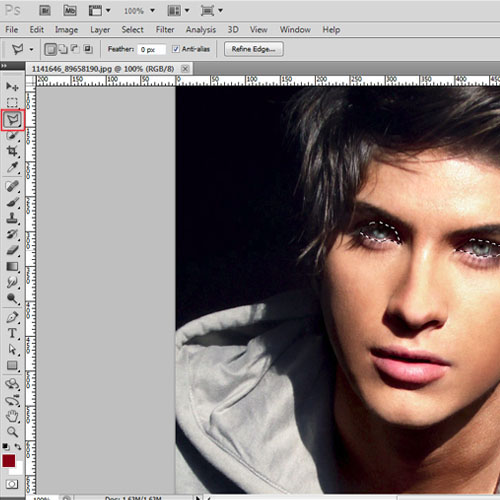This screenshot has height=500, width=500.
Task: Click inside the left eye selection
Action: tap(379, 232)
